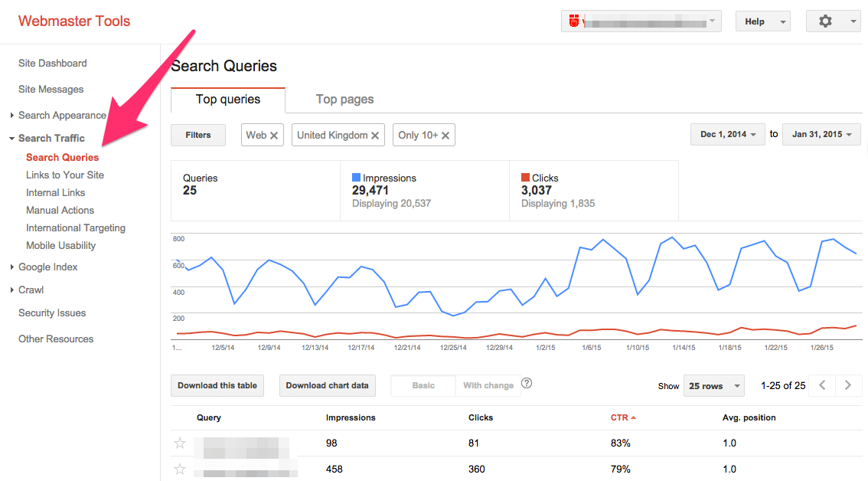Click the Webmaster Tools logo
Image resolution: width=868 pixels, height=481 pixels.
pyautogui.click(x=74, y=21)
